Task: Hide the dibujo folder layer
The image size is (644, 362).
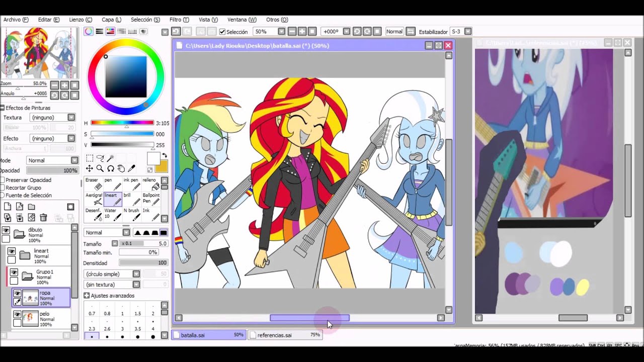Action: (x=6, y=231)
